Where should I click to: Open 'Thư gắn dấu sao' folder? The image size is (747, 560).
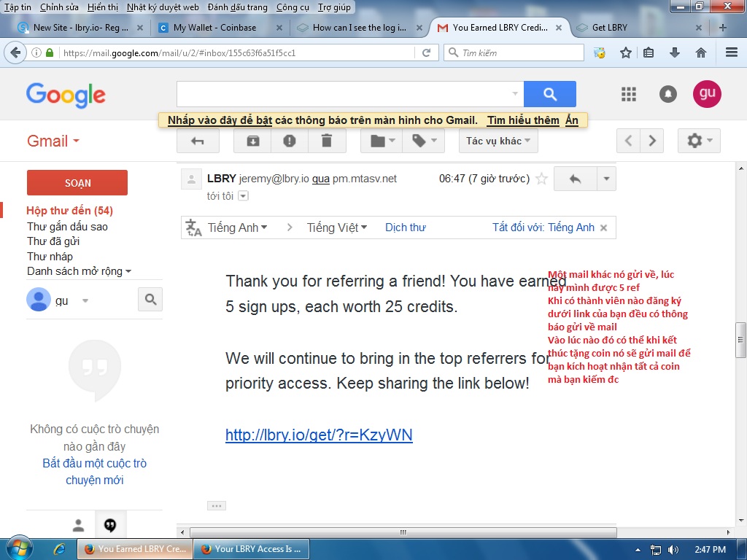pos(67,227)
